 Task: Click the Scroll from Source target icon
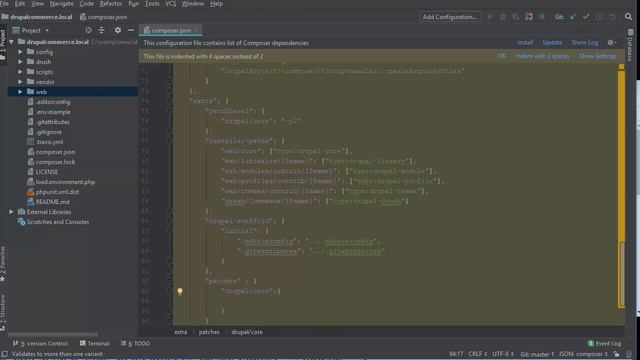(x=88, y=30)
